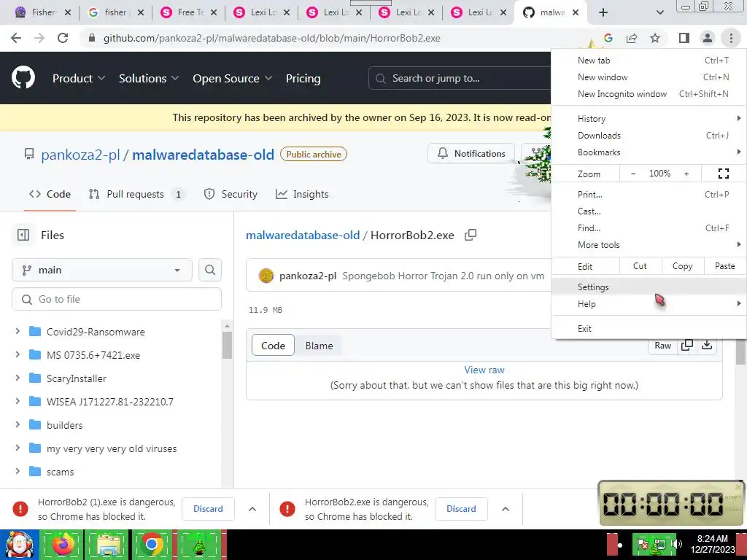Click the Notifications button
The width and height of the screenshot is (747, 560).
coord(471,153)
